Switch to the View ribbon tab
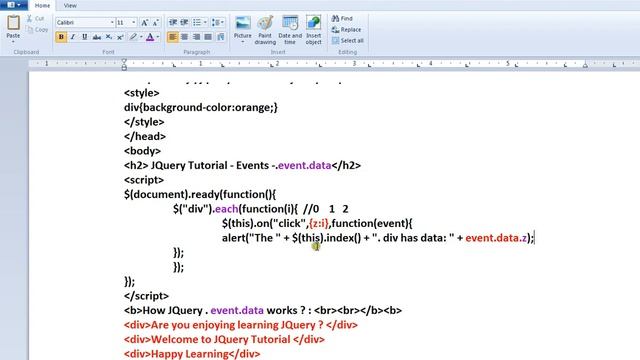The height and width of the screenshot is (360, 640). [x=70, y=6]
